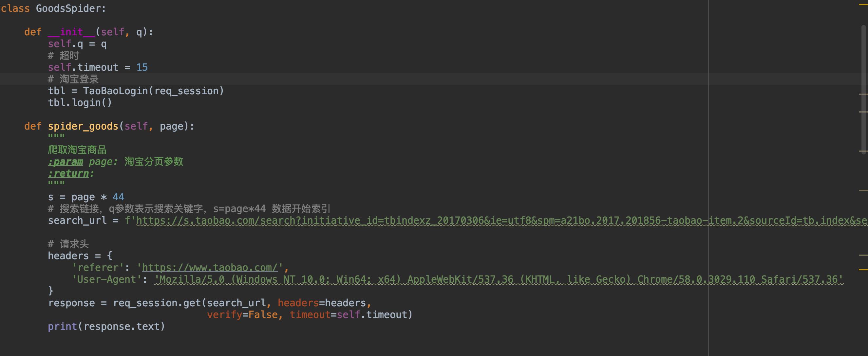This screenshot has width=868, height=356.
Task: Click the timeout value 15
Action: tap(142, 67)
